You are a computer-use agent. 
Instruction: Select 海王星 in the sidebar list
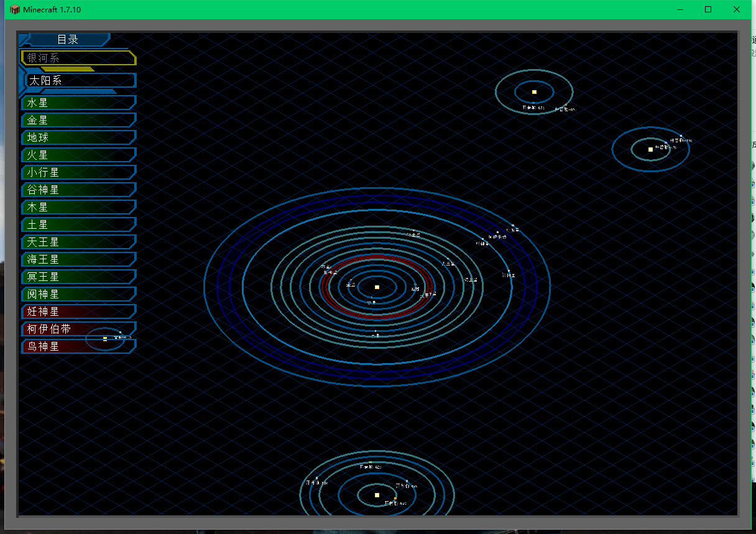tap(78, 259)
